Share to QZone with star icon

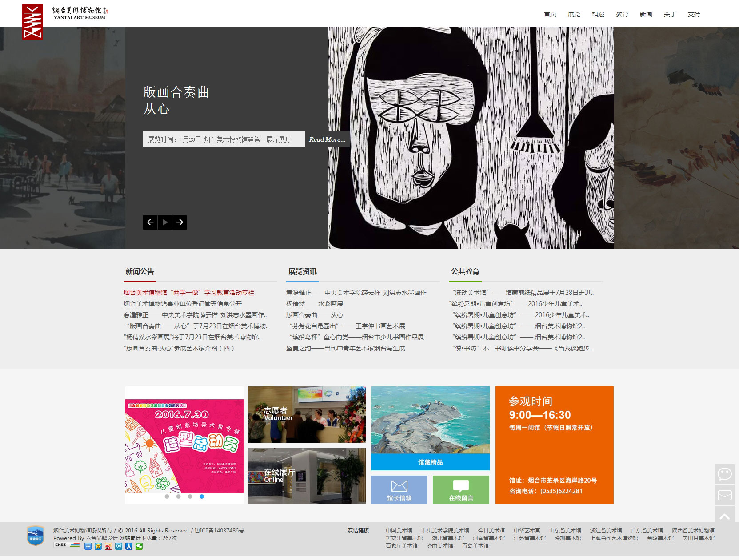click(x=98, y=546)
